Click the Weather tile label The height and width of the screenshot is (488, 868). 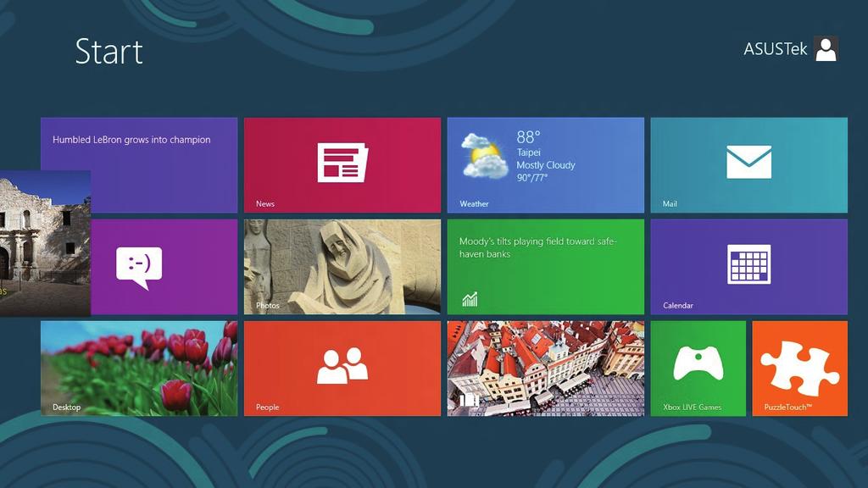pos(474,203)
